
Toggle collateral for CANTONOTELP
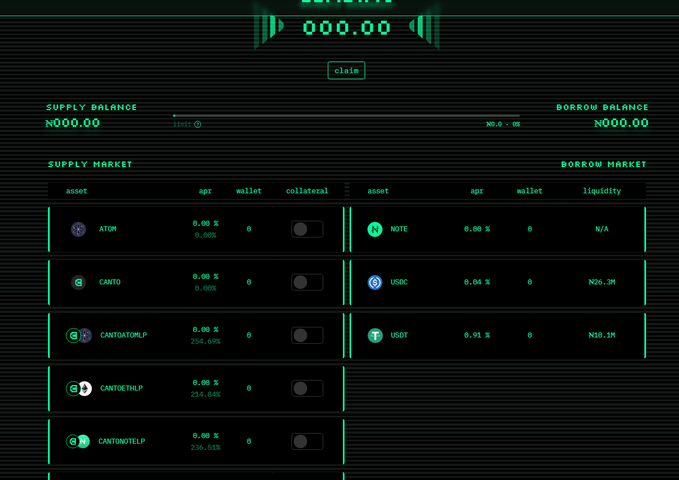pos(307,441)
